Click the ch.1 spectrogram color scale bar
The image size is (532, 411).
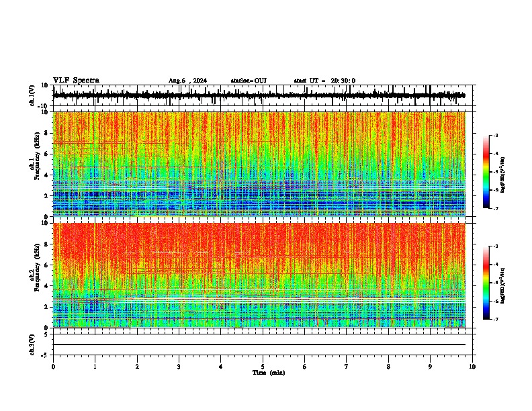click(486, 172)
